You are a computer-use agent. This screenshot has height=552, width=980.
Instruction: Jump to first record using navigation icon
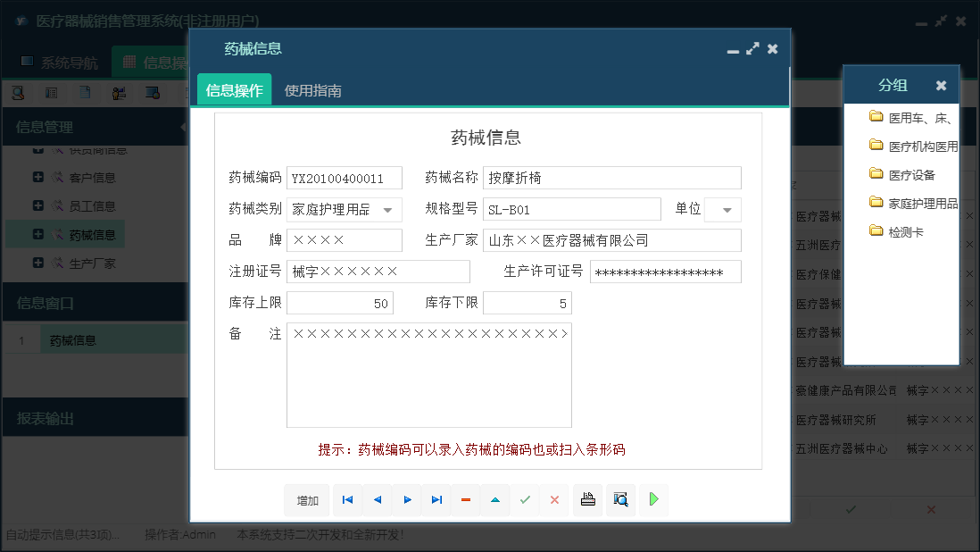coord(347,500)
